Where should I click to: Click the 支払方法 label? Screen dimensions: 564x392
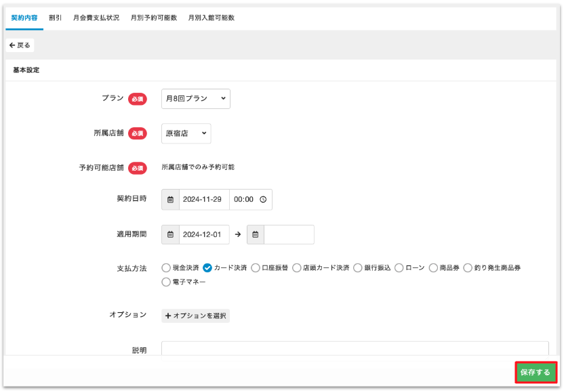point(132,268)
